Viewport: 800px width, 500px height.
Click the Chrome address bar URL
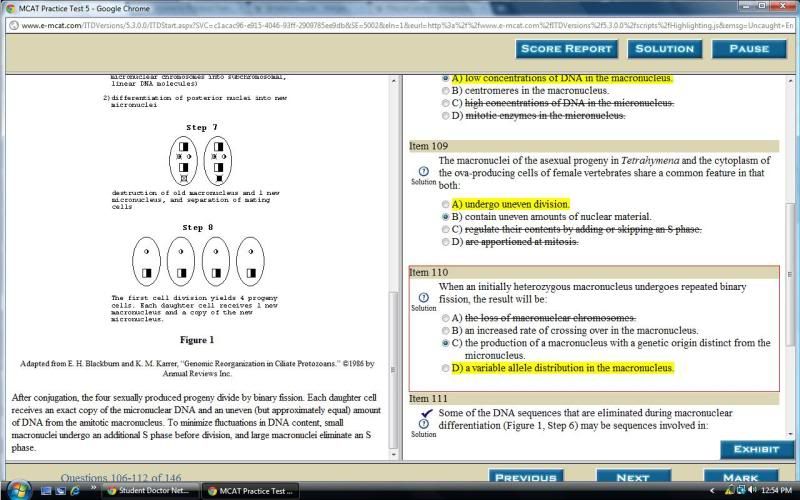(x=407, y=26)
